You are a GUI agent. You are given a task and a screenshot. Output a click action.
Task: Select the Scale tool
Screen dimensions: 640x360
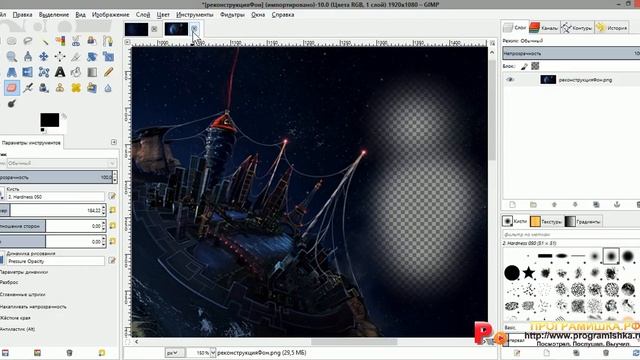tap(108, 57)
